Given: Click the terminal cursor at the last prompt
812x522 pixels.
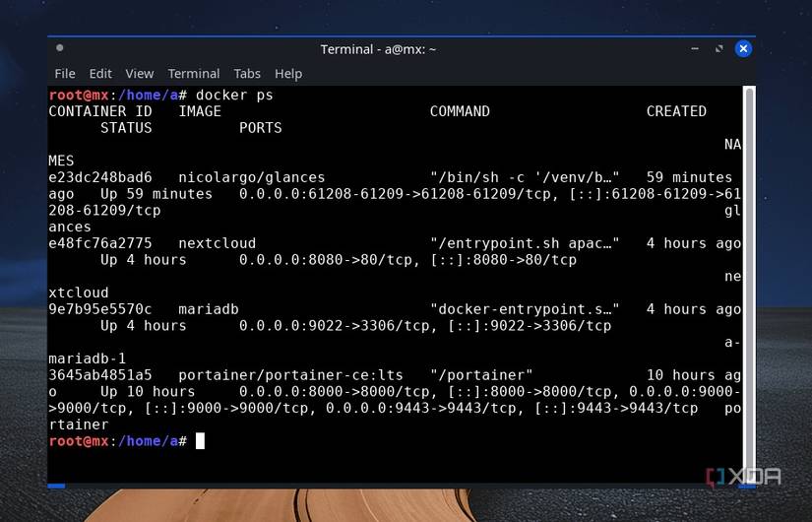Looking at the screenshot, I should tap(200, 441).
